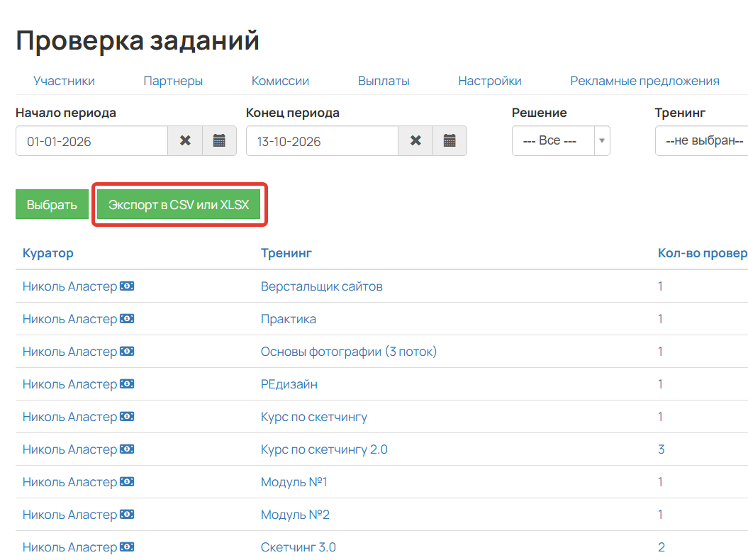Open training Практика
The image size is (748, 560).
[288, 319]
